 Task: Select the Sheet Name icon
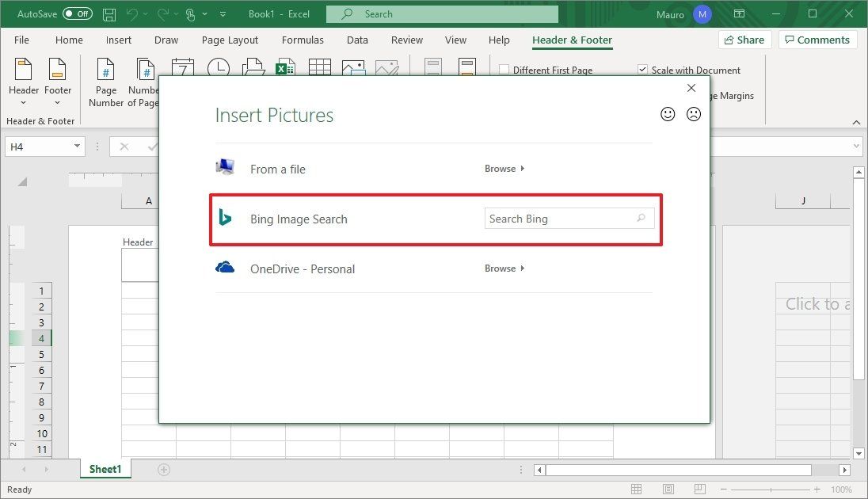(x=320, y=67)
